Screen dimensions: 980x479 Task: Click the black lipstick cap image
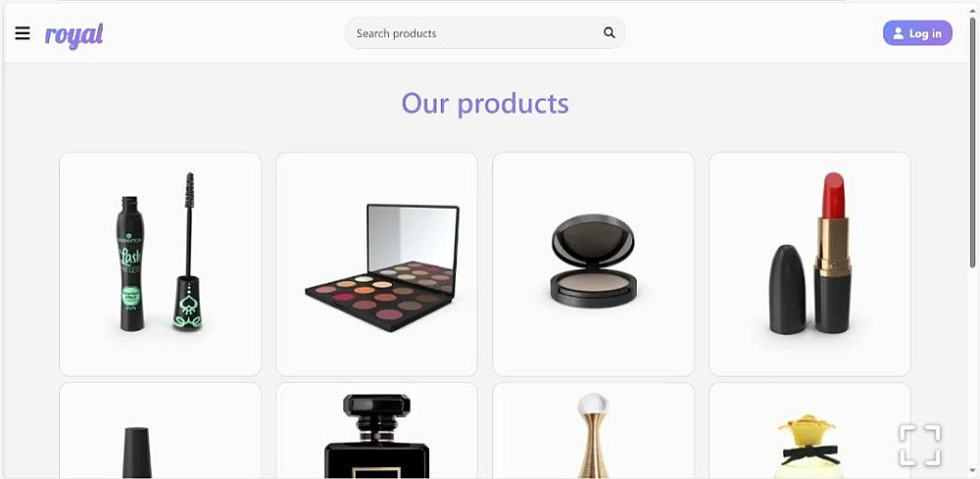tap(787, 289)
